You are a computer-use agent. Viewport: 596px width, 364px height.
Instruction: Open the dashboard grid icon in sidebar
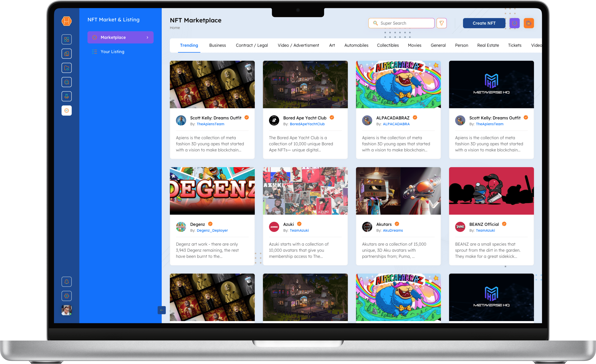pyautogui.click(x=67, y=39)
